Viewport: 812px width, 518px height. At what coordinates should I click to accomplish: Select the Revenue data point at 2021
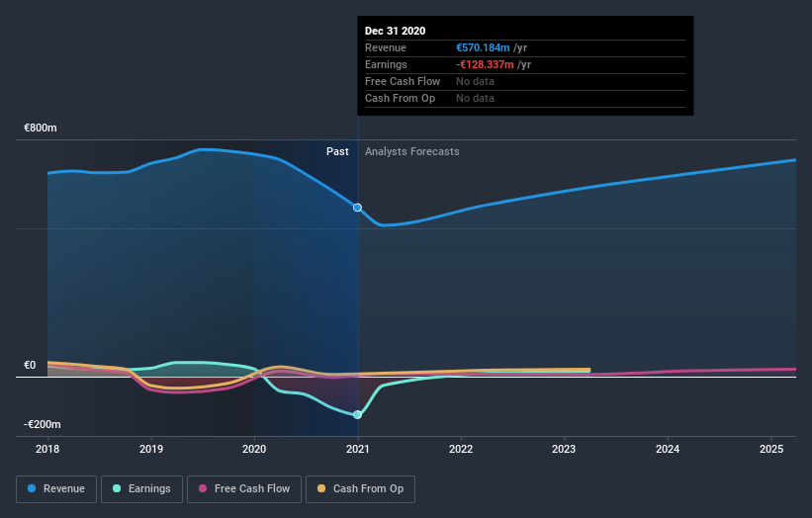click(357, 208)
